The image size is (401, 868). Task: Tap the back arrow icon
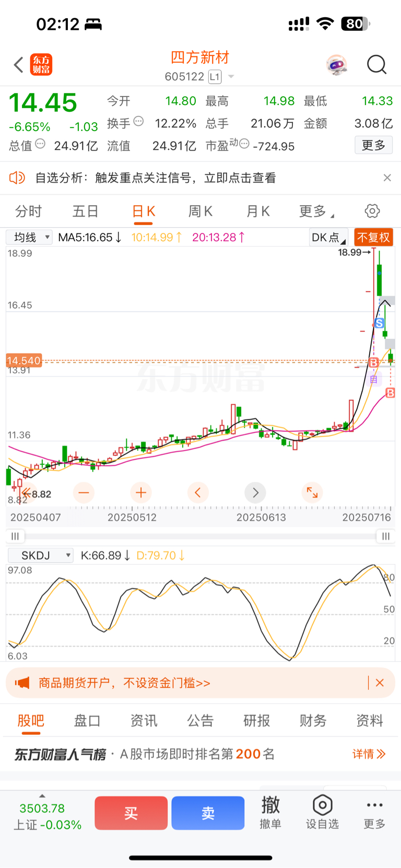pyautogui.click(x=19, y=65)
